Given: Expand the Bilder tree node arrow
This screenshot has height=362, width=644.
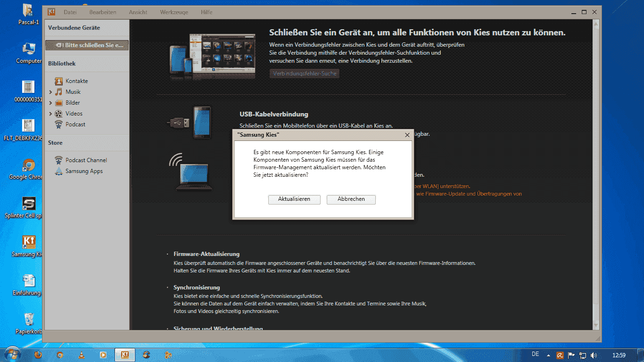Looking at the screenshot, I should [x=50, y=103].
